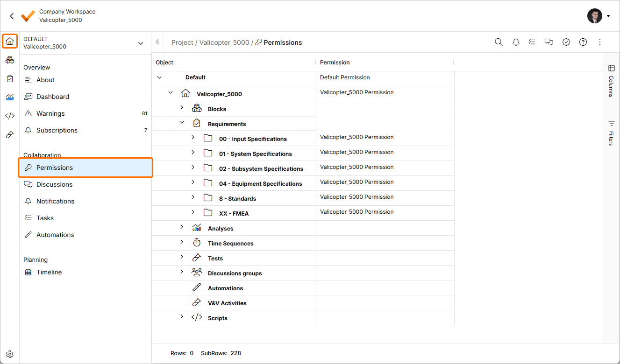Click the Project breadcrumb link
This screenshot has width=620, height=364.
tap(182, 42)
